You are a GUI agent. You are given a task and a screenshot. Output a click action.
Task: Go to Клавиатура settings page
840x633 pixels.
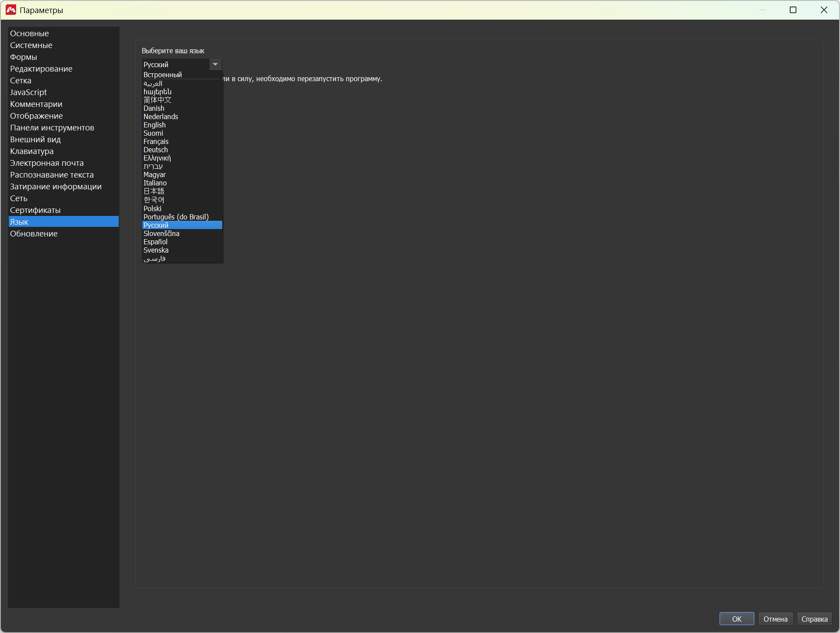pos(32,151)
